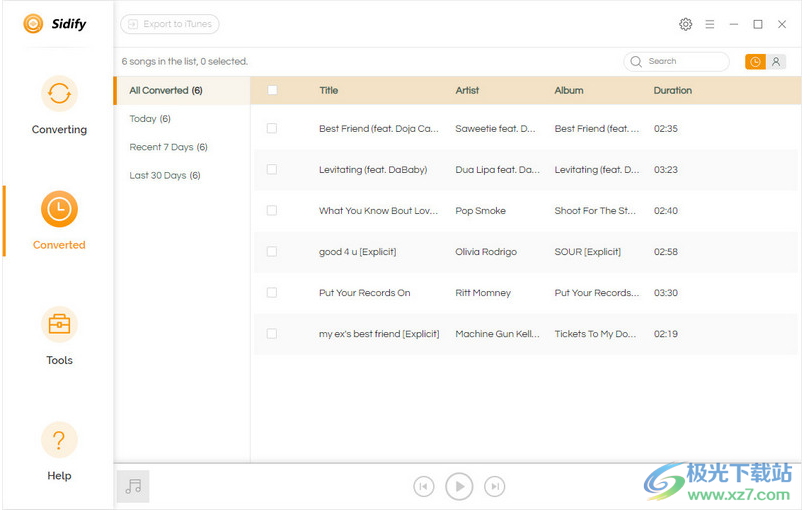This screenshot has width=803, height=511.
Task: Check my ex's best friend checkbox
Action: 272,333
